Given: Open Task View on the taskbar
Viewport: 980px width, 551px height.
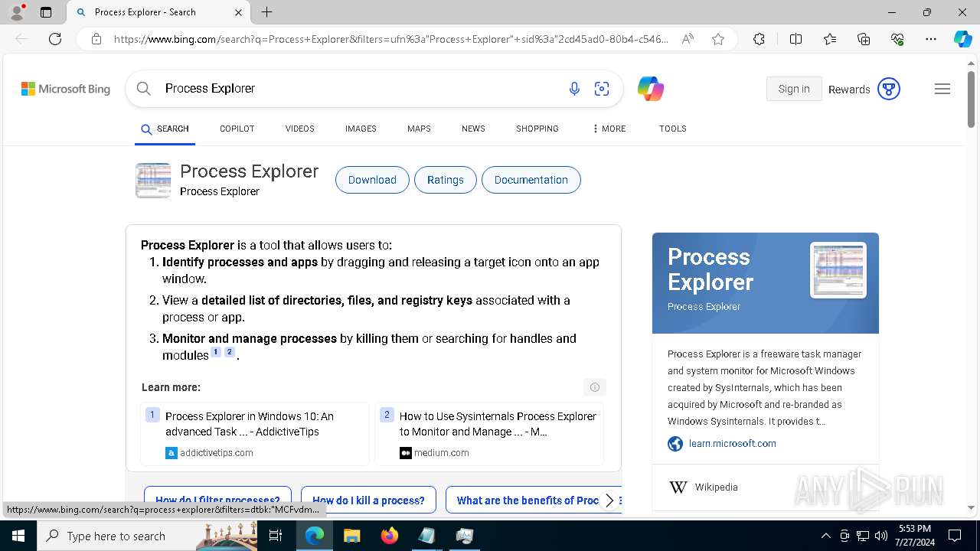Looking at the screenshot, I should click(276, 536).
